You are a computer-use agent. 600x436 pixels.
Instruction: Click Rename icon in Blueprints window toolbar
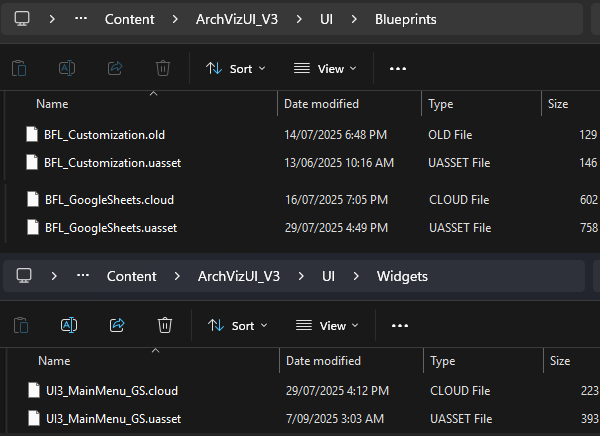click(x=66, y=68)
